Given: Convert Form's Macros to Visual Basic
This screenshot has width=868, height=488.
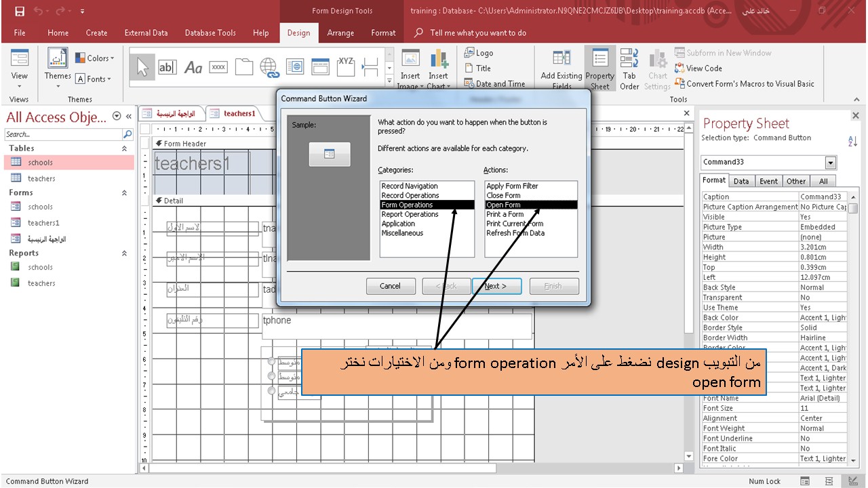Looking at the screenshot, I should 745,83.
